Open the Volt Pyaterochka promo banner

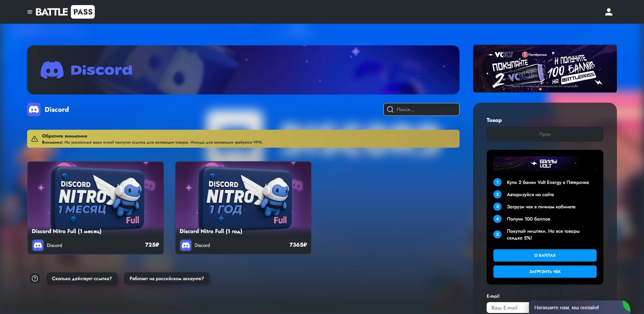coord(545,68)
